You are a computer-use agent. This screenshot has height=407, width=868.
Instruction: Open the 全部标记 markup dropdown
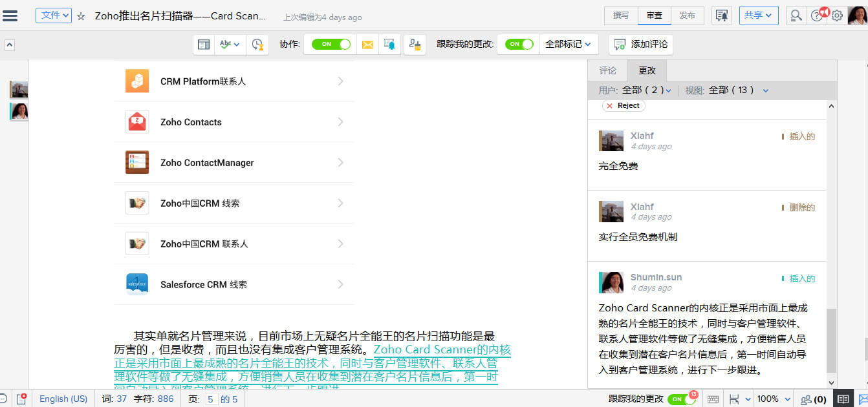click(x=569, y=45)
